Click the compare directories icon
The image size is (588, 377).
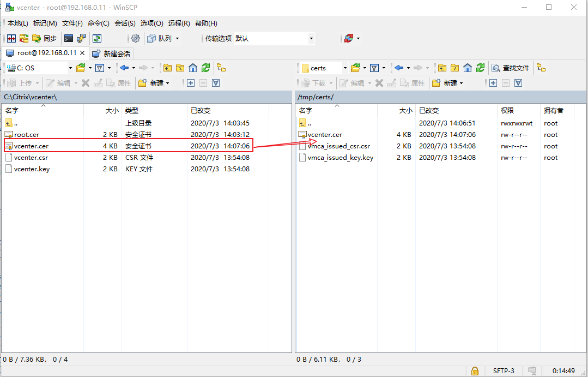11,38
